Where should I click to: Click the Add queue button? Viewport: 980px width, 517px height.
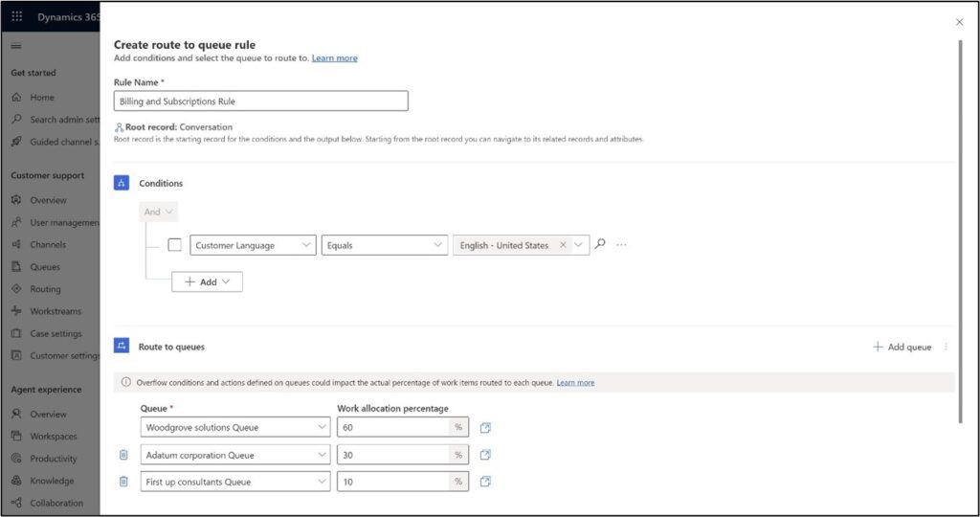point(902,347)
